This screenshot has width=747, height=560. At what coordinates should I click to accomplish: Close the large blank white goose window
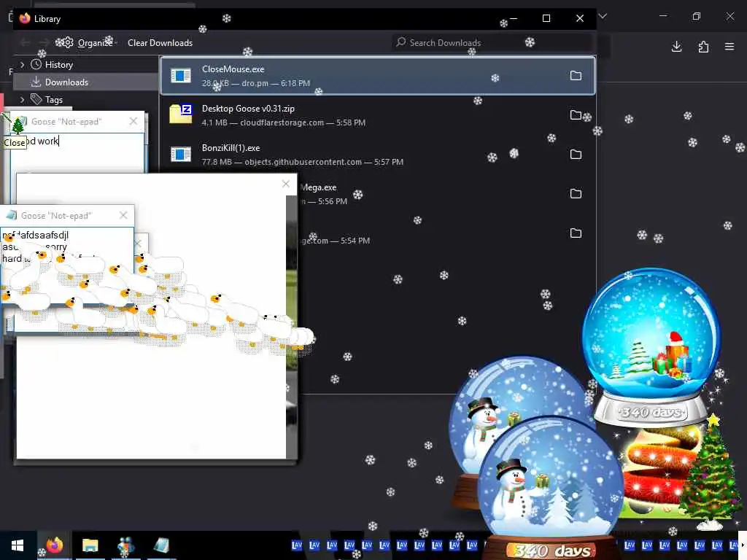(x=286, y=184)
